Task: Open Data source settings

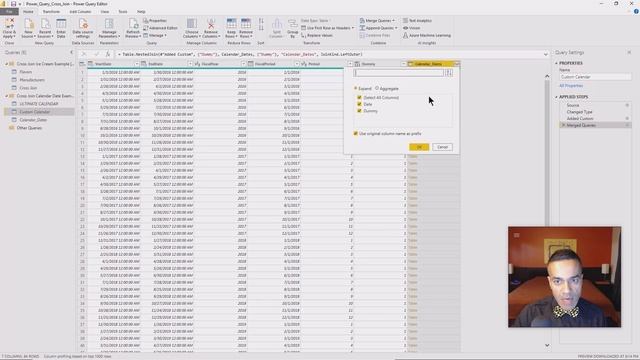Action: point(83,28)
